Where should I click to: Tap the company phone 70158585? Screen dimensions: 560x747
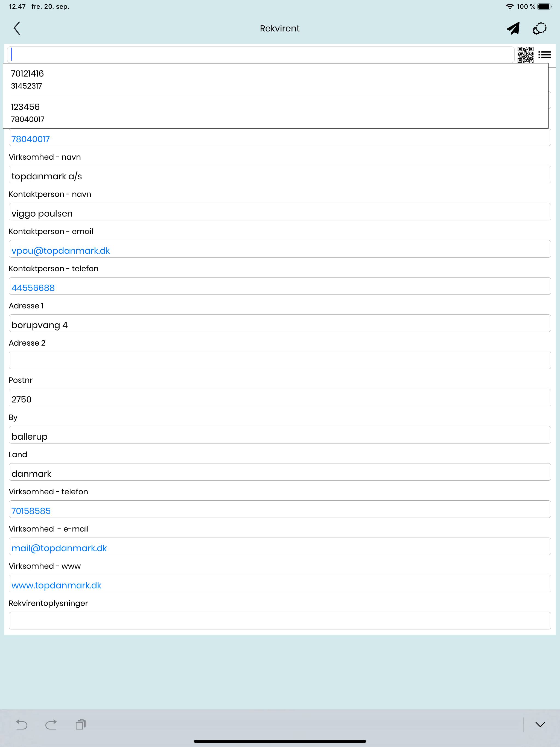pyautogui.click(x=31, y=511)
